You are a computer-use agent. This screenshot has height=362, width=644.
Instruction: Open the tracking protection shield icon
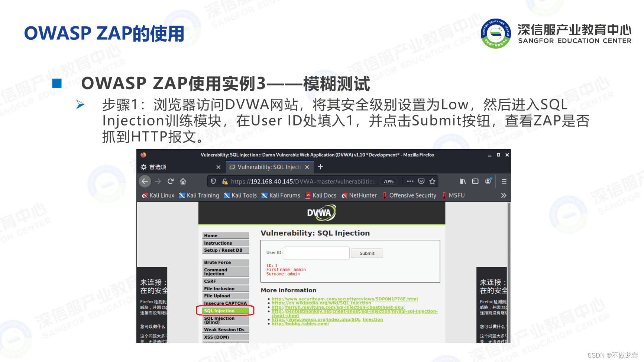(213, 181)
